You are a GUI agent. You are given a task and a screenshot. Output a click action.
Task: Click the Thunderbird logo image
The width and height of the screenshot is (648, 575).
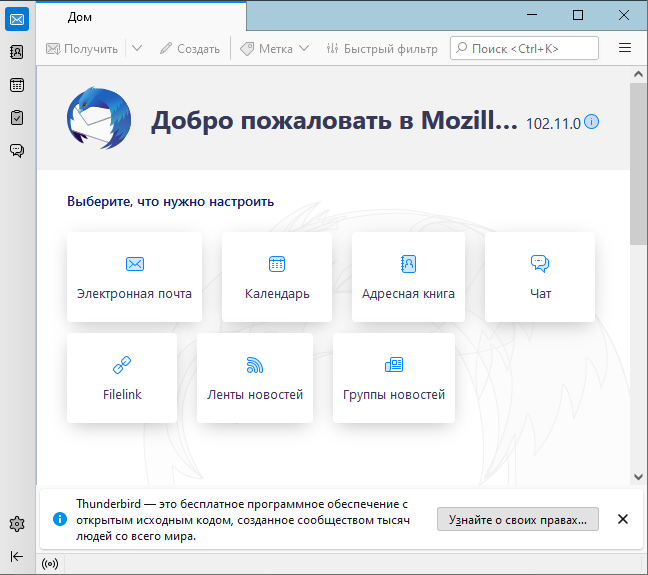tap(99, 118)
